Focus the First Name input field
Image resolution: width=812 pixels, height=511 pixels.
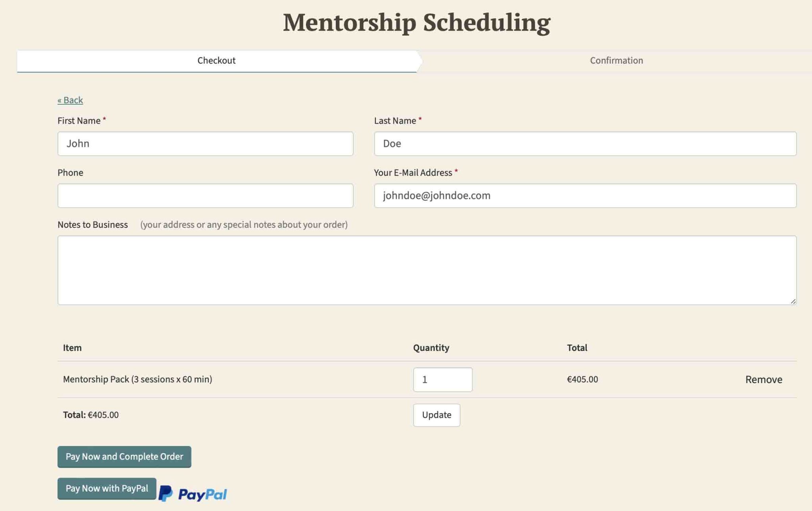(205, 143)
